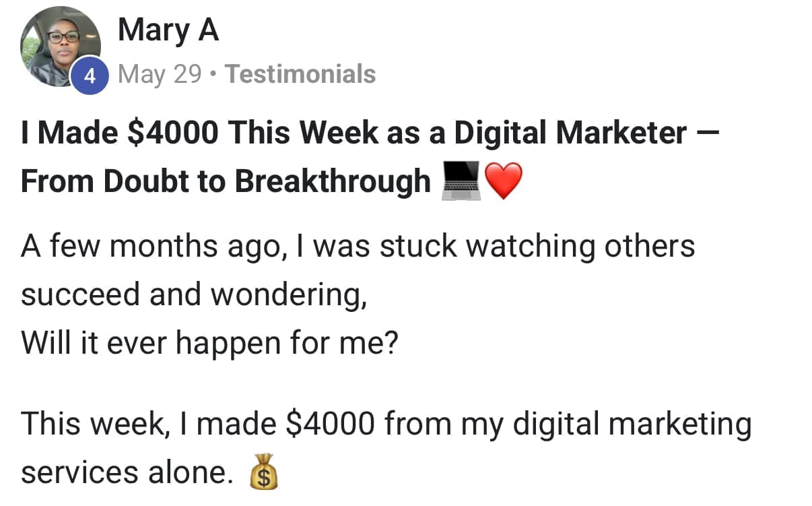Click "$4000" in the last paragraph
Screen dimensions: 812x506
(x=329, y=424)
